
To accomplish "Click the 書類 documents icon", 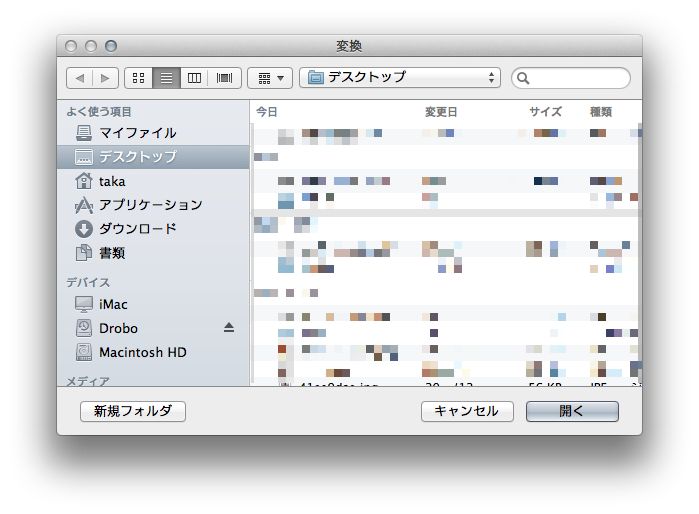I will pos(84,253).
